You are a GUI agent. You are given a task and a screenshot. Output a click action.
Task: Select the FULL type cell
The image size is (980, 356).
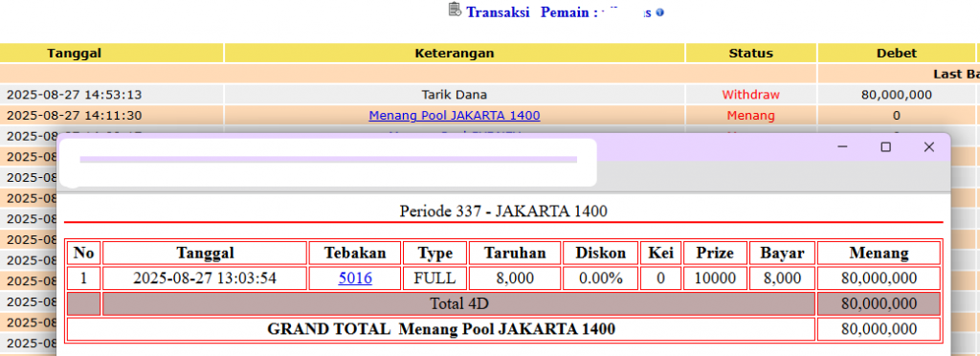click(435, 278)
